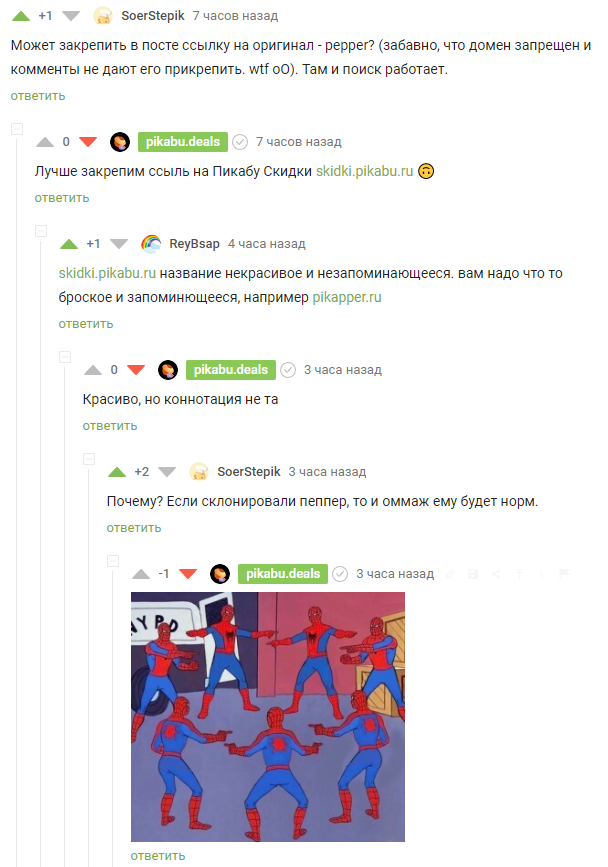Open the skidki.pikabu.ru link in pikabu.deals reply
608x867 pixels.
(x=364, y=171)
